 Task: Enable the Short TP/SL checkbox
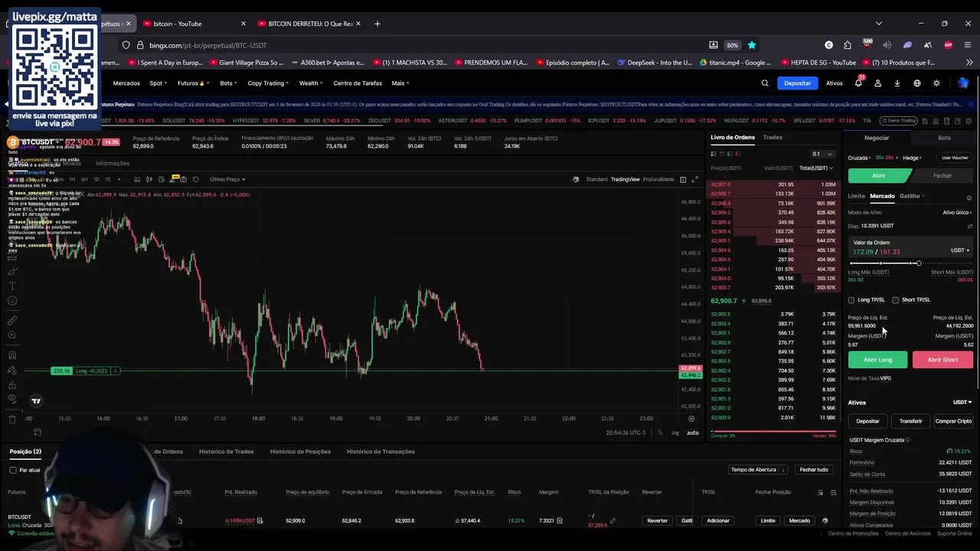tap(895, 300)
